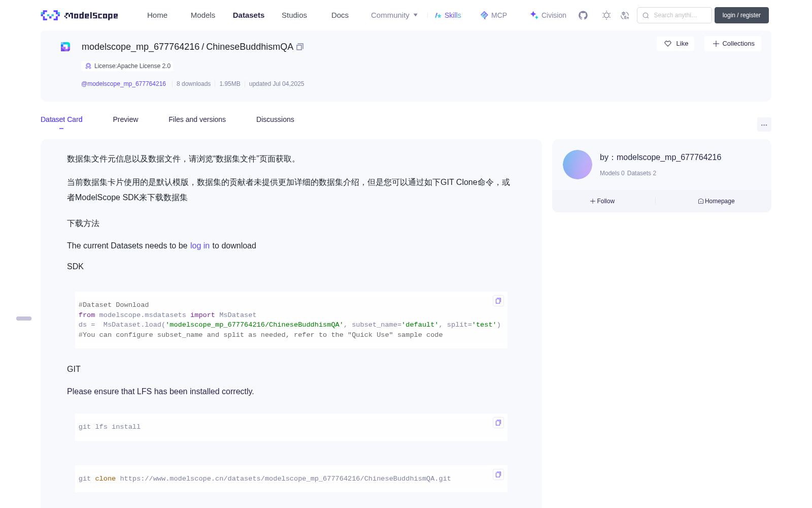Click the search magnifier icon
The image size is (812, 508).
tap(646, 15)
